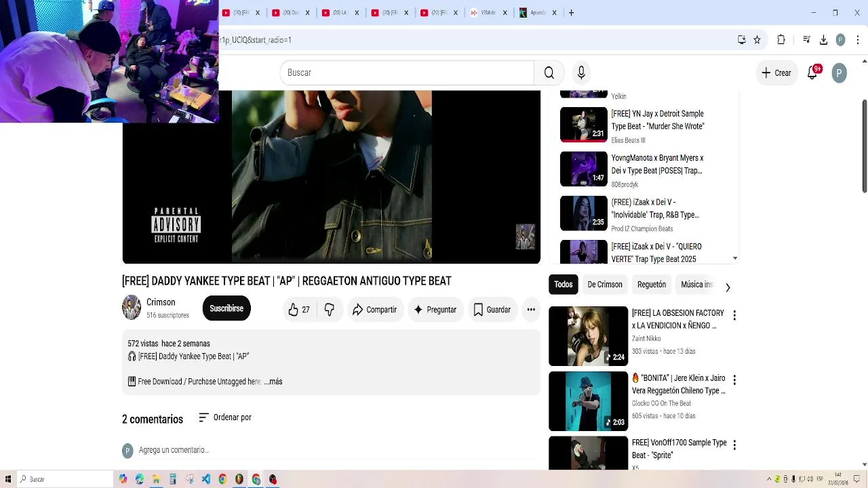Bookmark this page with star icon
The width and height of the screenshot is (868, 488).
click(757, 40)
